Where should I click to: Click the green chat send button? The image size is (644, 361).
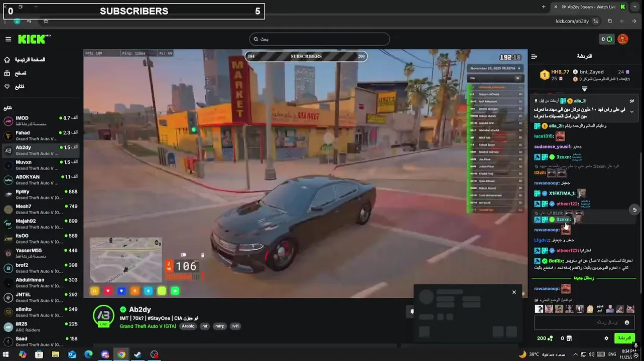click(624, 338)
